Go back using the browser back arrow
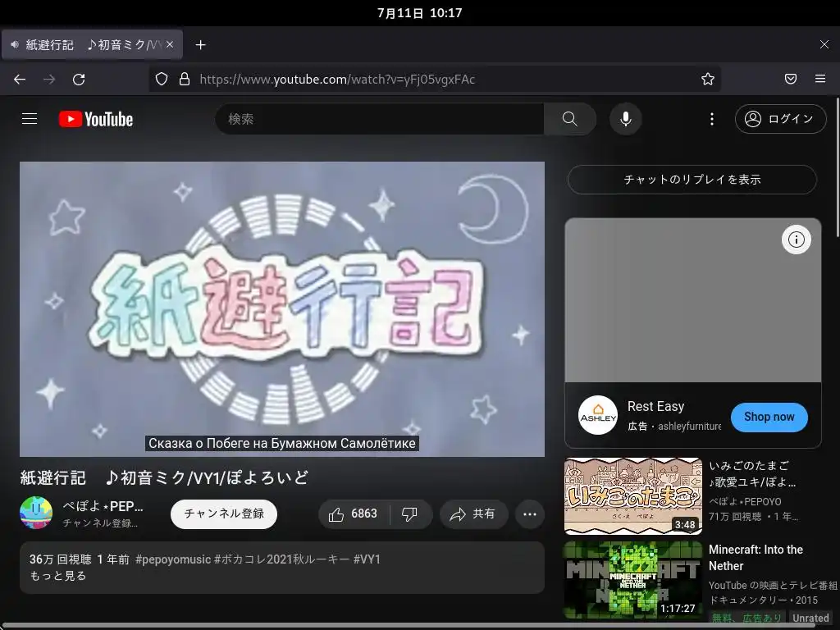840x630 pixels. 20,80
